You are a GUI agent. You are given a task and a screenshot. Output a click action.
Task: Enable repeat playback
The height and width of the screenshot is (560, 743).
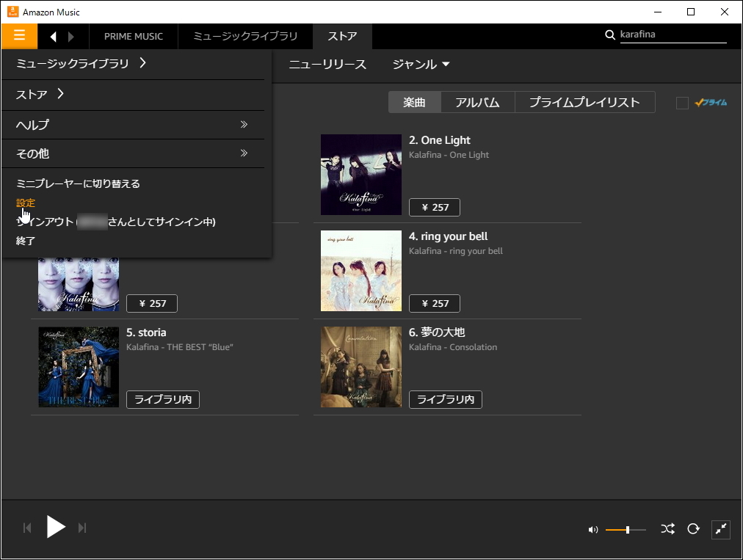(693, 528)
